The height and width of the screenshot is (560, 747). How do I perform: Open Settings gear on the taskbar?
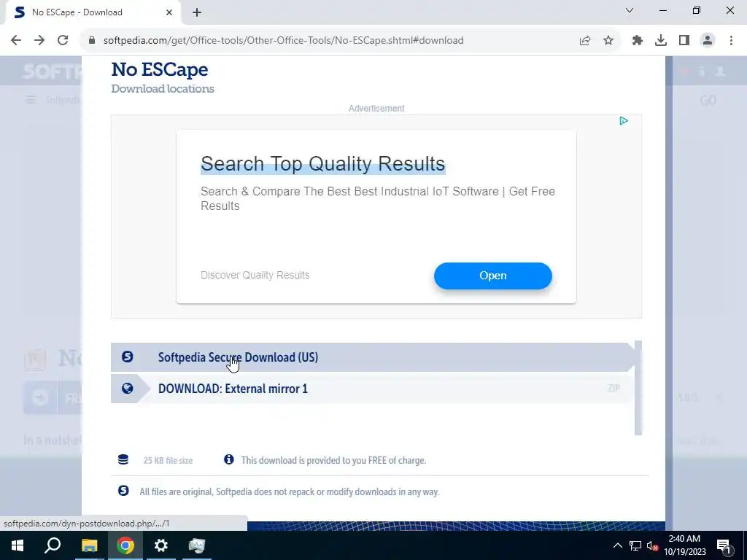(161, 545)
